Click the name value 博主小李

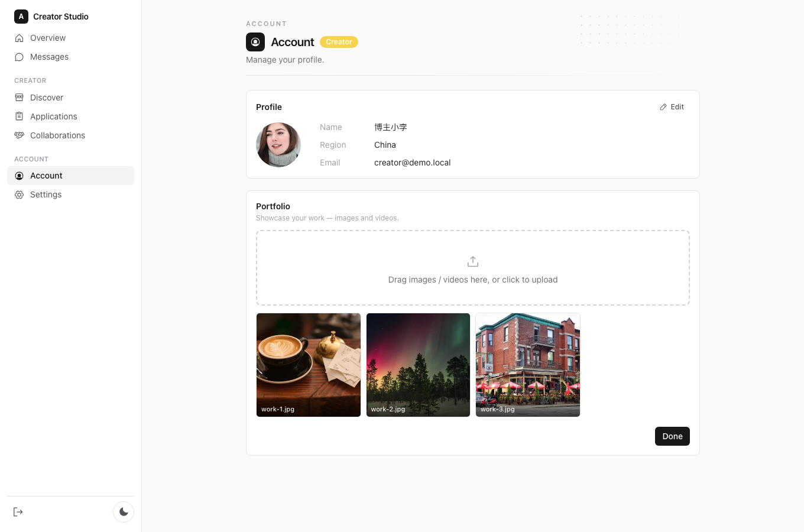391,127
